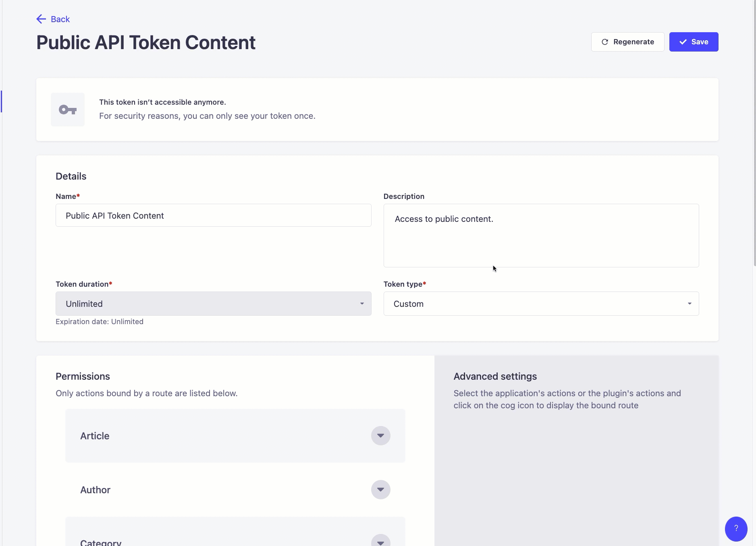Viewport: 756px width, 546px height.
Task: Click the Advanced settings heading
Action: tap(495, 376)
